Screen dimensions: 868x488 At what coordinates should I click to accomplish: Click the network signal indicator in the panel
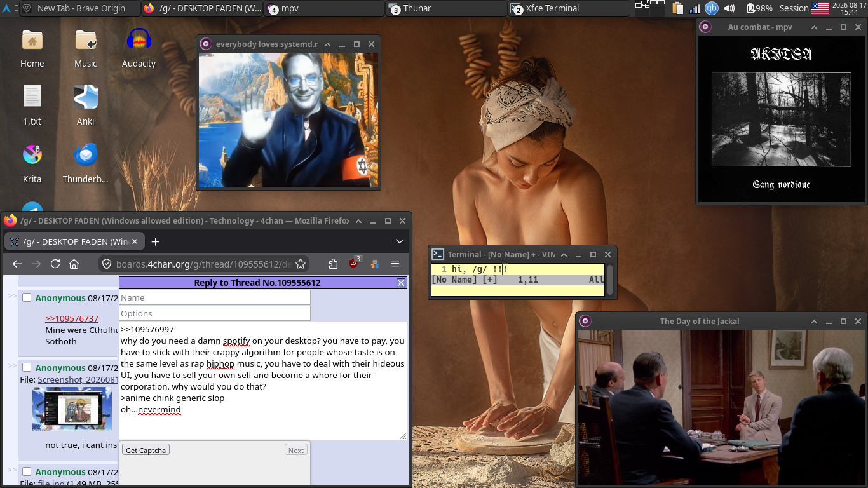pos(695,8)
